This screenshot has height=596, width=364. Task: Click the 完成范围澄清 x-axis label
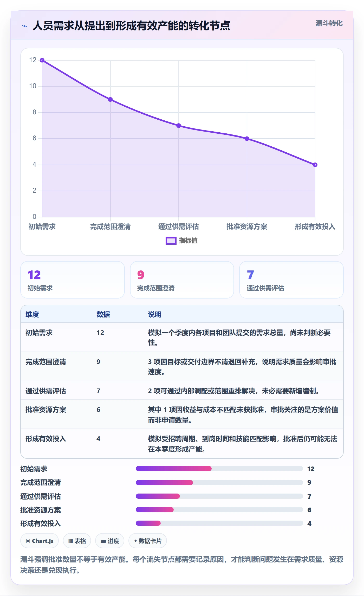click(x=110, y=227)
